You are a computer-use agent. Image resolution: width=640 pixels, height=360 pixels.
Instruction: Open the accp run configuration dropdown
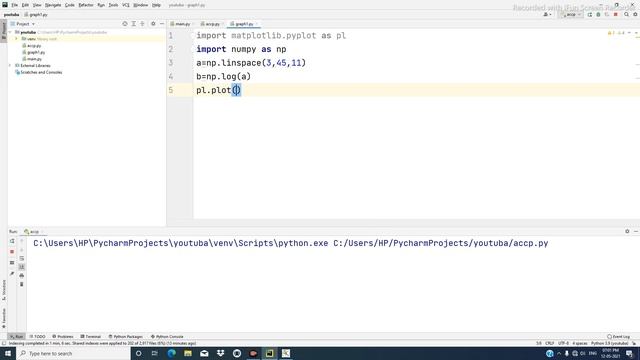pos(571,15)
